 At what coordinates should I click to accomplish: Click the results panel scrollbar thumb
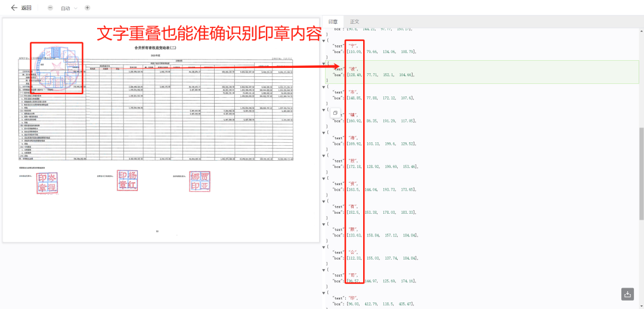[x=642, y=174]
